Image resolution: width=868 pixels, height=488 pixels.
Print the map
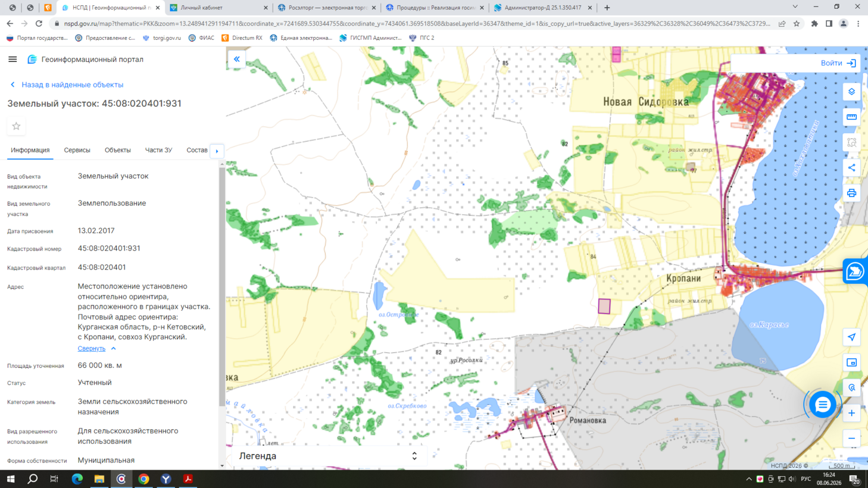coord(852,193)
